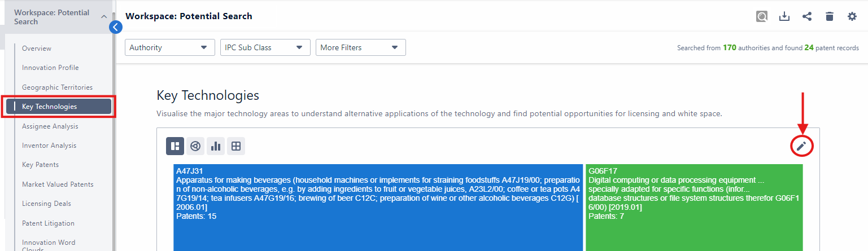This screenshot has width=868, height=251.
Task: Open Geographic Territories in sidebar
Action: click(x=57, y=87)
